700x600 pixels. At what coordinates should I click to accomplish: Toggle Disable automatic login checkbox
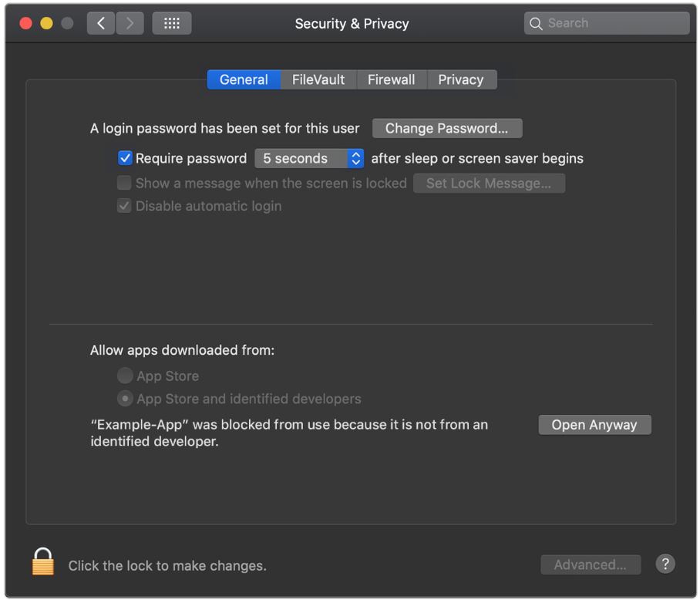coord(124,206)
